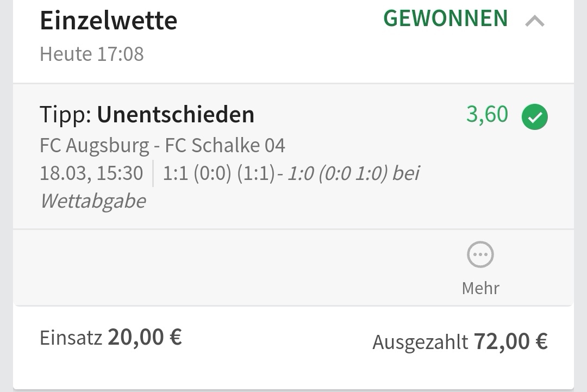Click the 20,00 € stake amount

[x=145, y=337]
